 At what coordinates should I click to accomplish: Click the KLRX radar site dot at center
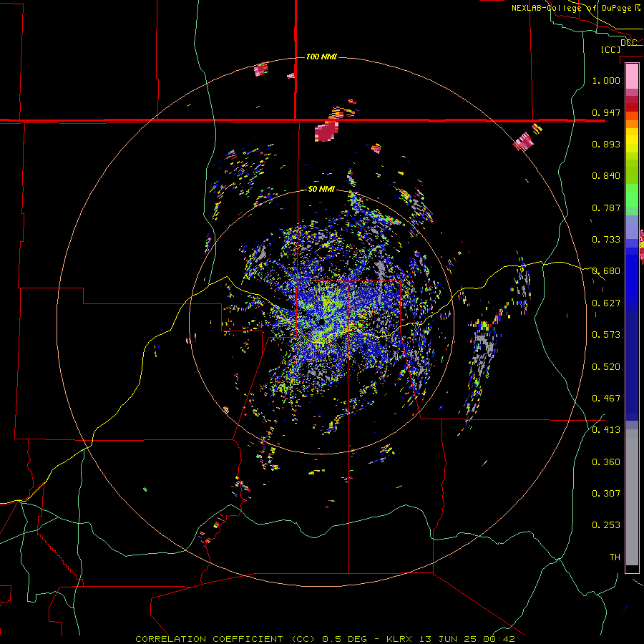click(x=322, y=321)
